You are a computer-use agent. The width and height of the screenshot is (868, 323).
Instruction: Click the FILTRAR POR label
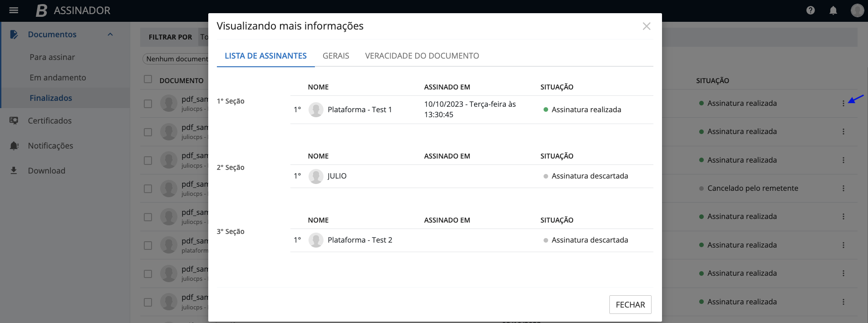(x=170, y=37)
